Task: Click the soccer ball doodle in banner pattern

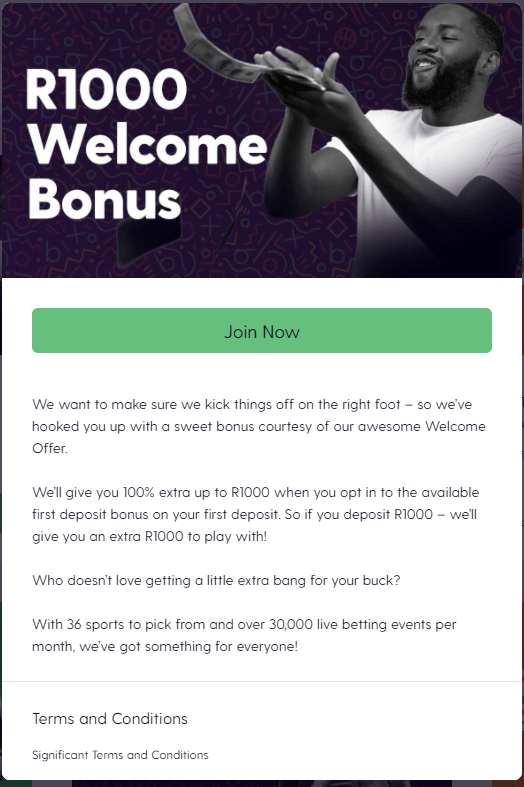Action: pos(169,40)
